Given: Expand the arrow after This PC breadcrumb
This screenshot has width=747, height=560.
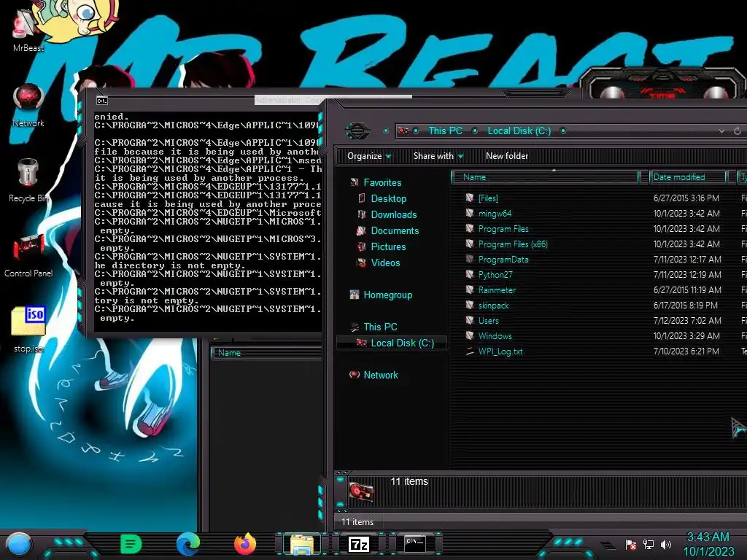Looking at the screenshot, I should coord(474,131).
